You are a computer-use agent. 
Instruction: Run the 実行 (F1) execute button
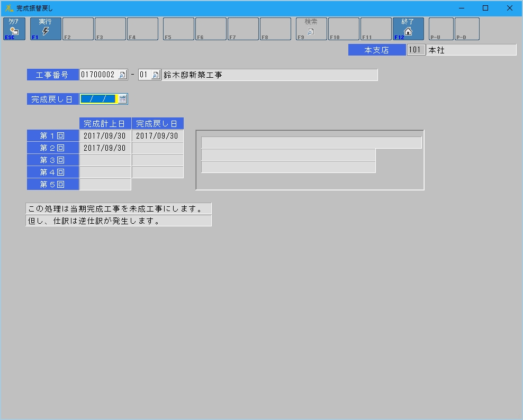46,29
